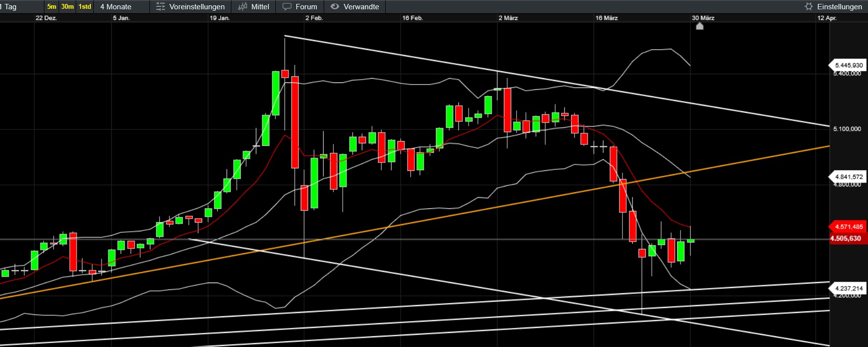
Task: Click the marker below 30 März
Action: point(700,26)
